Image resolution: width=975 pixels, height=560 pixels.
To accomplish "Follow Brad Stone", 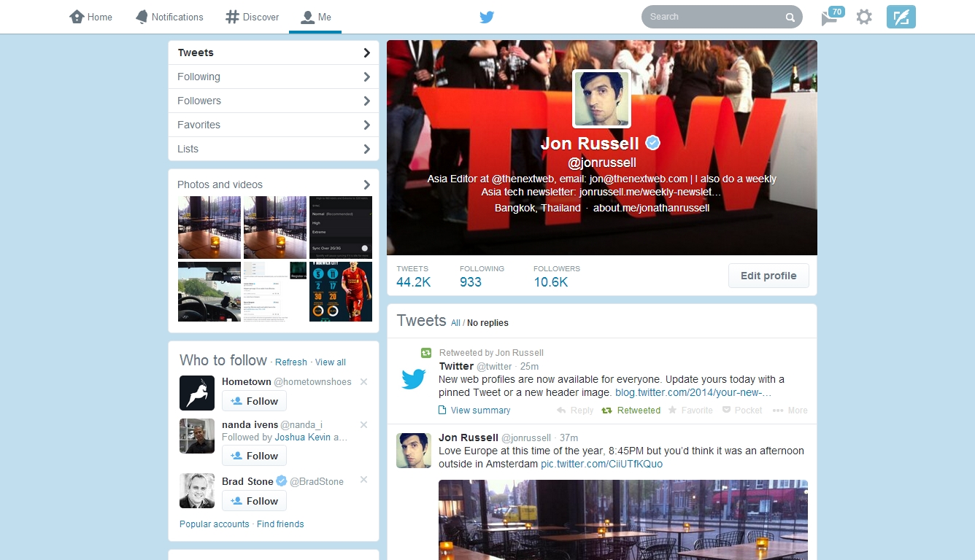I will click(x=254, y=501).
